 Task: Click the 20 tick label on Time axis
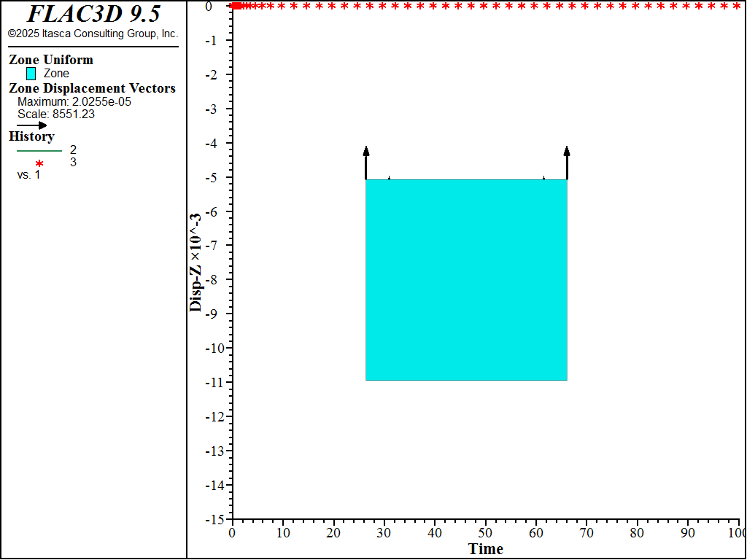tap(333, 533)
